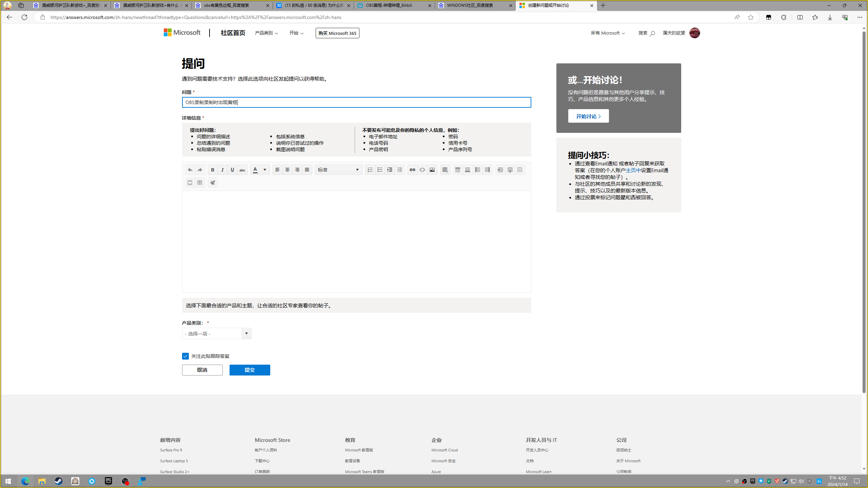Screen dimensions: 868x488
Task: Uncheck 关注此贴跟踪答案 checkbox
Action: click(x=185, y=356)
